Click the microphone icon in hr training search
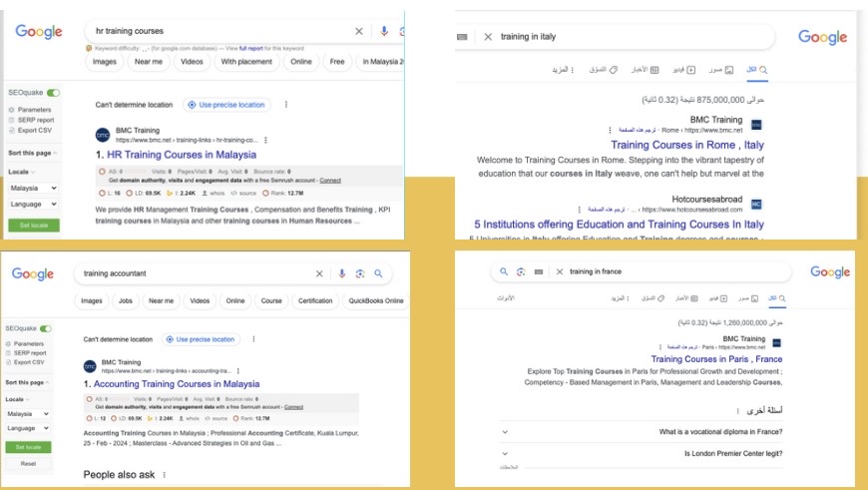The image size is (868, 490). pyautogui.click(x=384, y=31)
